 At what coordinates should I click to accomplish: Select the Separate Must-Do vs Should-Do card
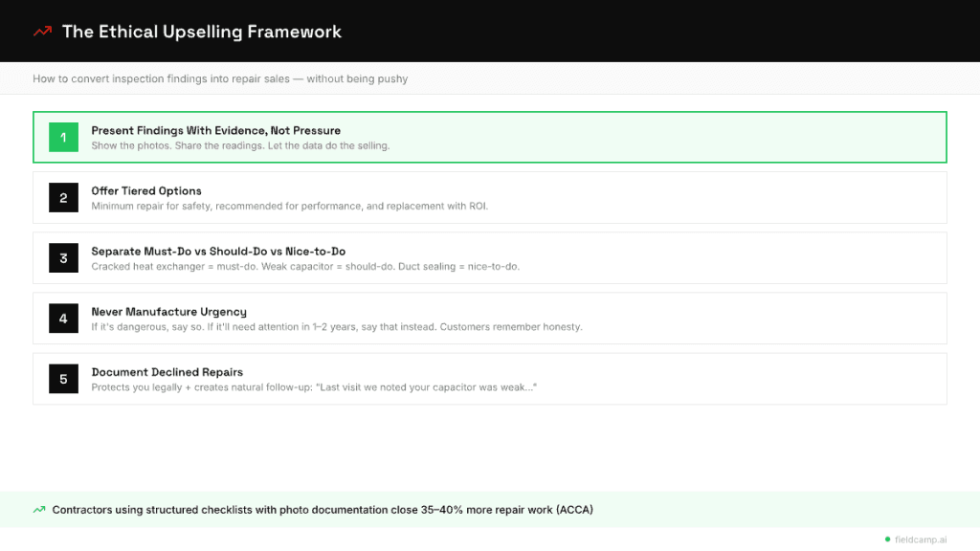[x=490, y=257]
